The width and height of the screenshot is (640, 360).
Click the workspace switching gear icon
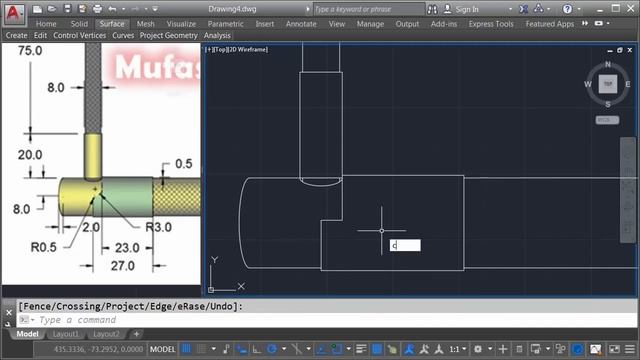[478, 349]
